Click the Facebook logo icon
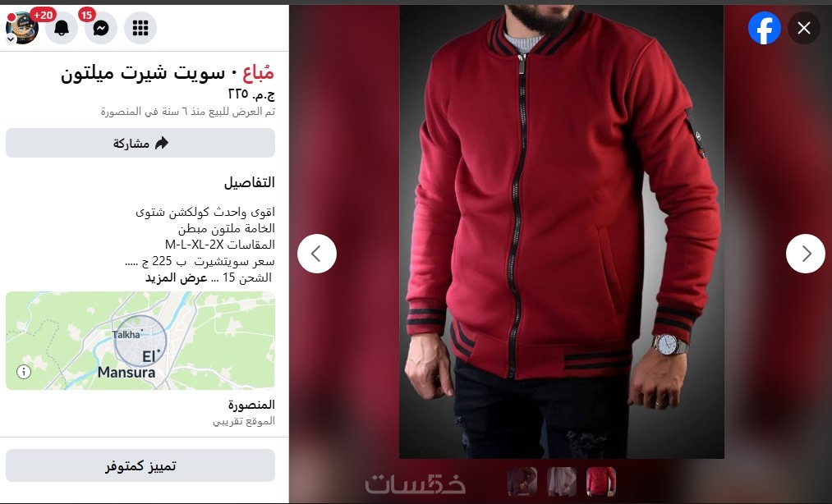This screenshot has width=832, height=504. click(764, 28)
